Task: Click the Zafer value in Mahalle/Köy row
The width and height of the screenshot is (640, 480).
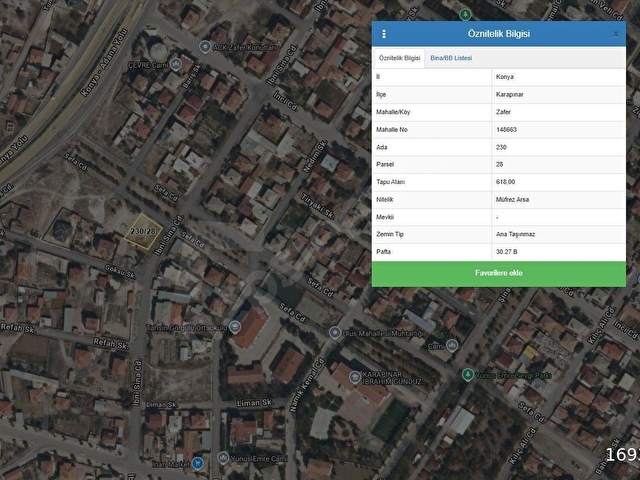Action: (503, 112)
